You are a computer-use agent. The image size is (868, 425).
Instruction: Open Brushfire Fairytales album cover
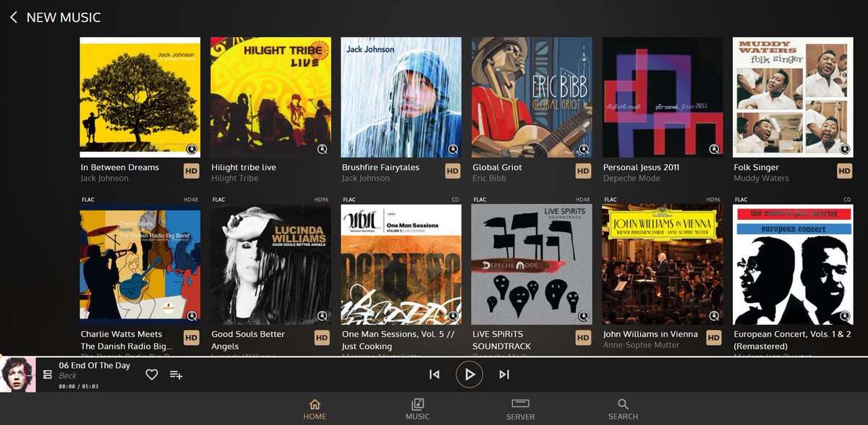point(401,98)
